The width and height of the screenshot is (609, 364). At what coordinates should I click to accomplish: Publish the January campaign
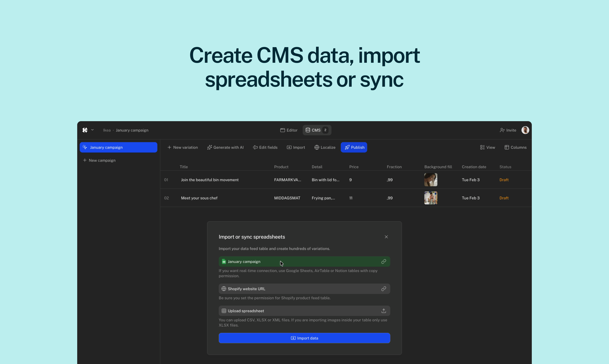coord(354,147)
